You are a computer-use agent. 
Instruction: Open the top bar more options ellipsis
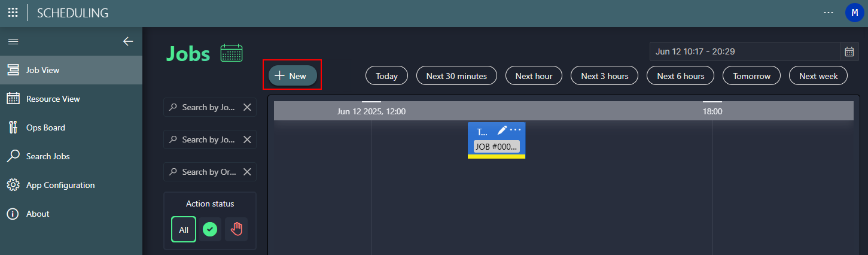(829, 12)
